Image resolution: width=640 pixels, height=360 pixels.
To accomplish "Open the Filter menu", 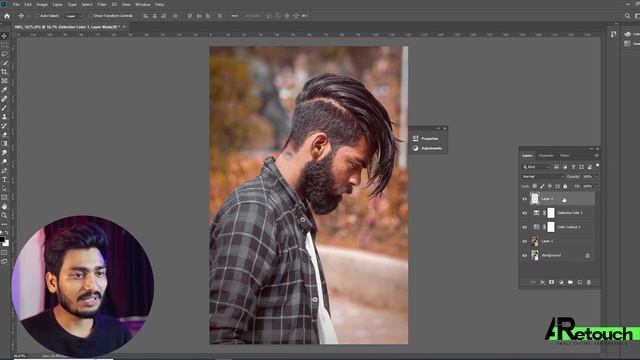I will pyautogui.click(x=102, y=4).
